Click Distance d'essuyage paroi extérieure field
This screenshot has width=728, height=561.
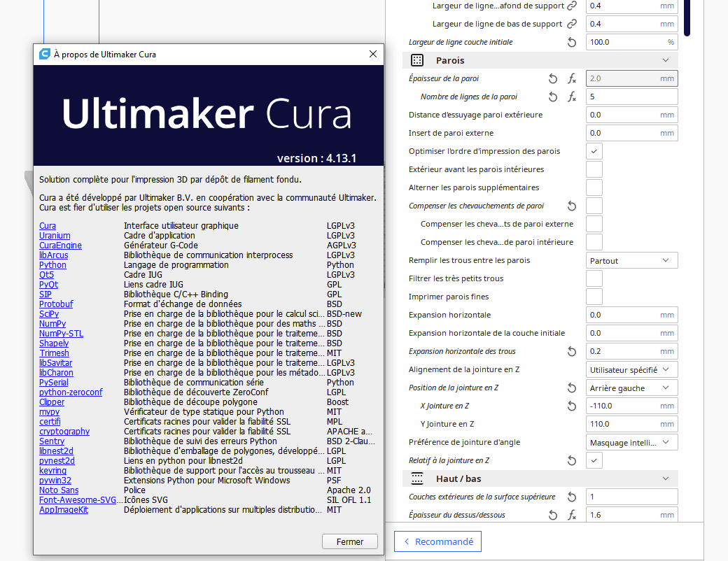click(x=631, y=115)
